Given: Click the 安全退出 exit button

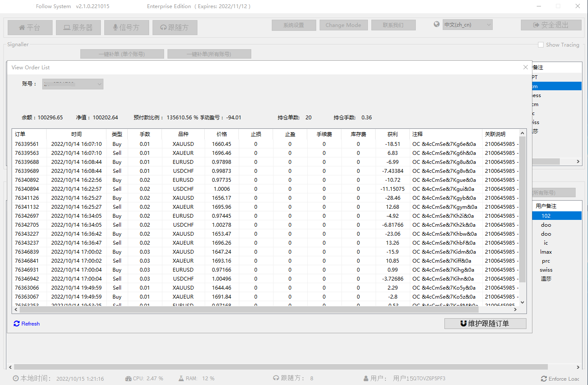Looking at the screenshot, I should pyautogui.click(x=551, y=25).
